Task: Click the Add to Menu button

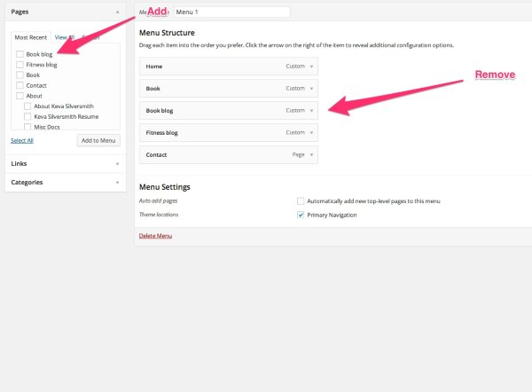Action: point(97,140)
